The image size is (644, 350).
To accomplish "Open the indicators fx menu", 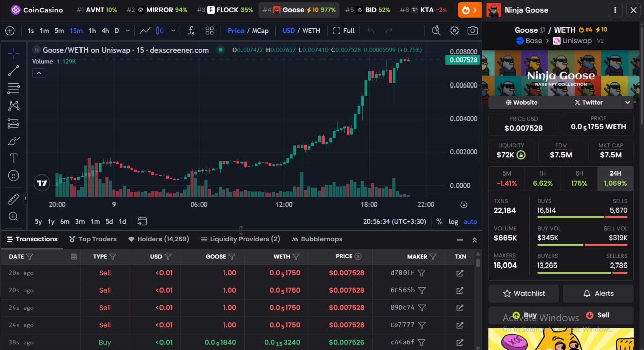I will tap(191, 31).
